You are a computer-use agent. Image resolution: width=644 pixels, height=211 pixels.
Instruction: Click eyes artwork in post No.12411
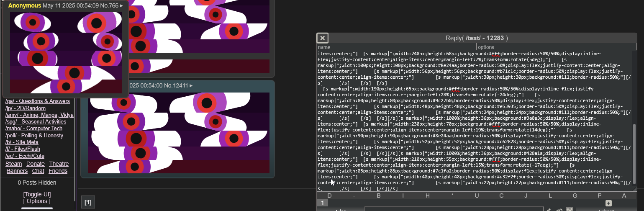click(178, 133)
